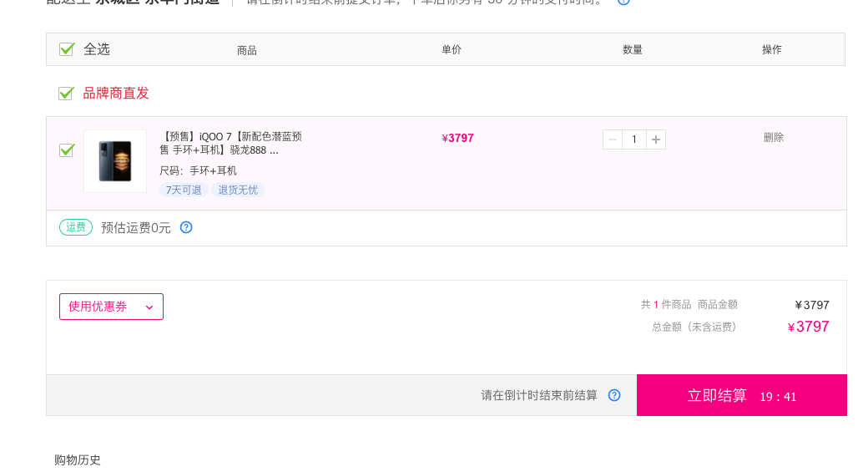Click the iQOO 7 phone thumbnail
Image resolution: width=868 pixels, height=472 pixels.
[x=115, y=161]
